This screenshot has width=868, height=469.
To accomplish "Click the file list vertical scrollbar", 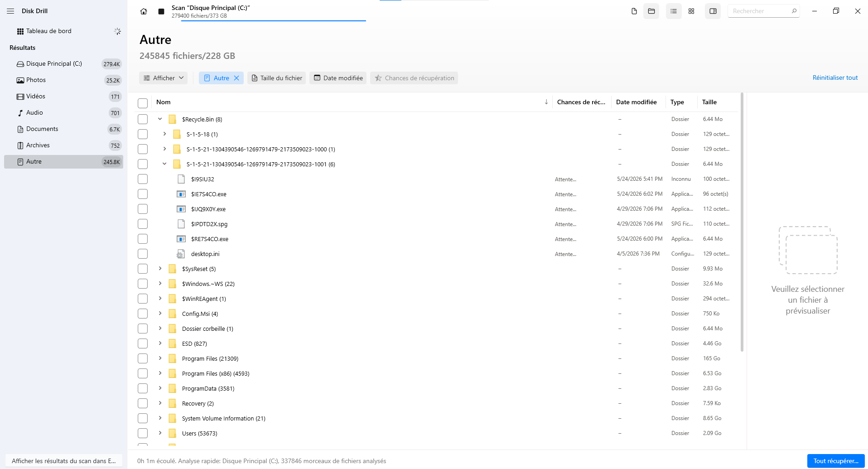I will pyautogui.click(x=742, y=222).
